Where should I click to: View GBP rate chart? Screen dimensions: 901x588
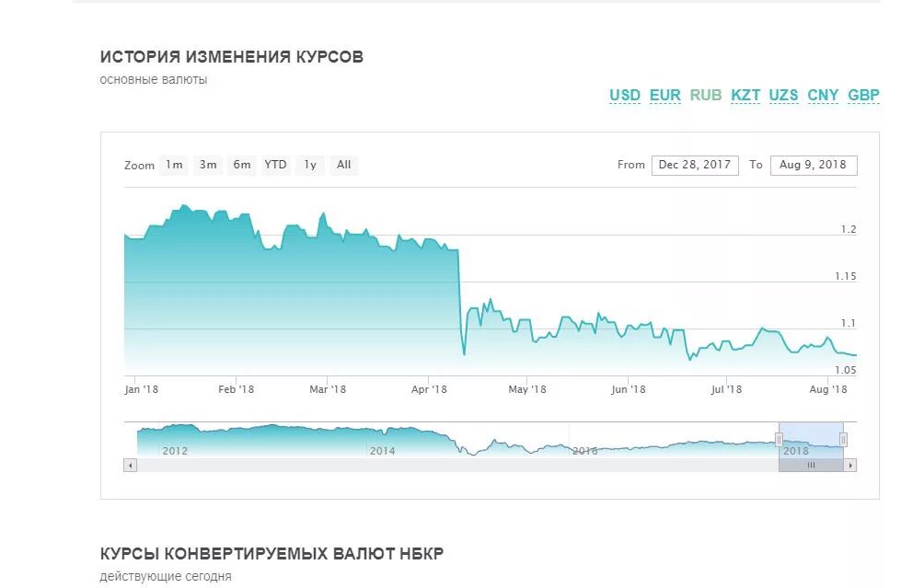(863, 95)
